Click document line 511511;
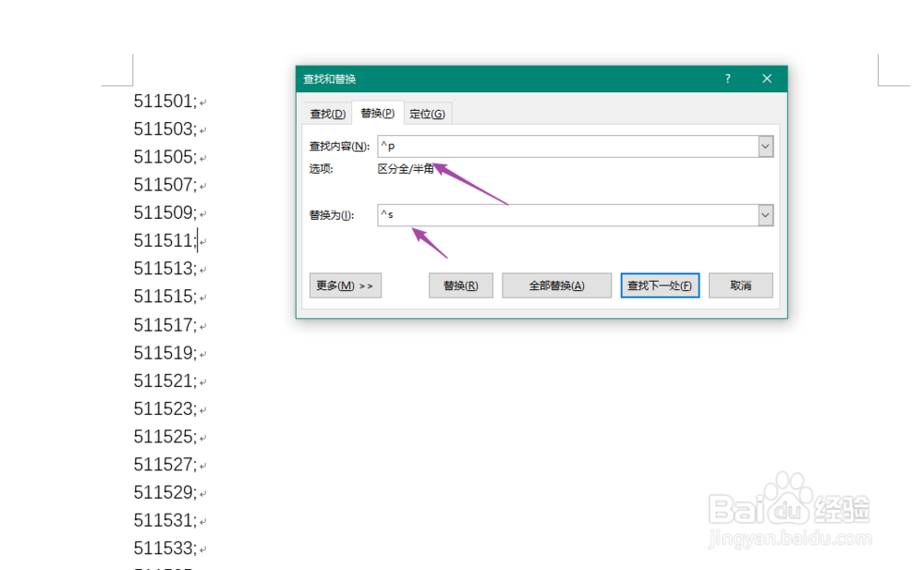 (165, 240)
